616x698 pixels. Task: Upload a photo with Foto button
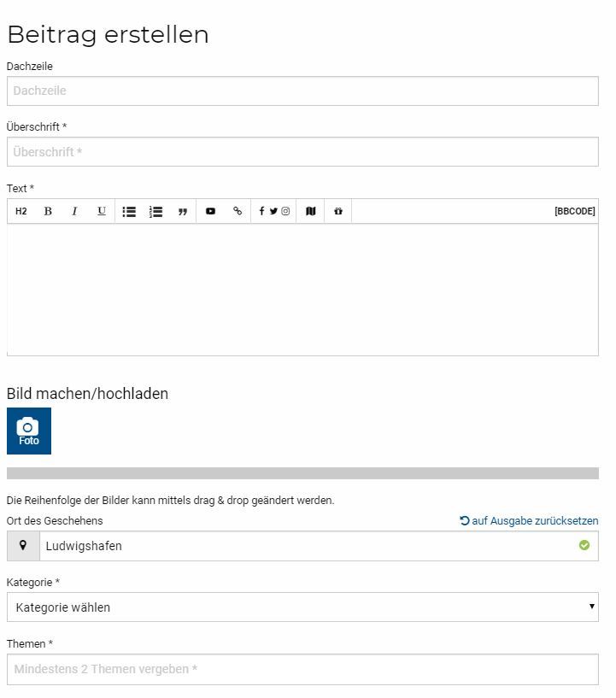click(x=29, y=431)
